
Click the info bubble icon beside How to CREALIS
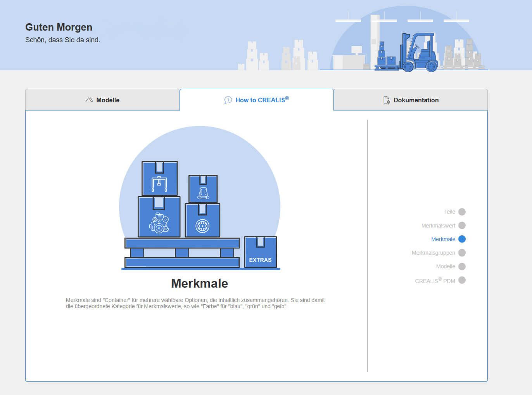(x=228, y=100)
